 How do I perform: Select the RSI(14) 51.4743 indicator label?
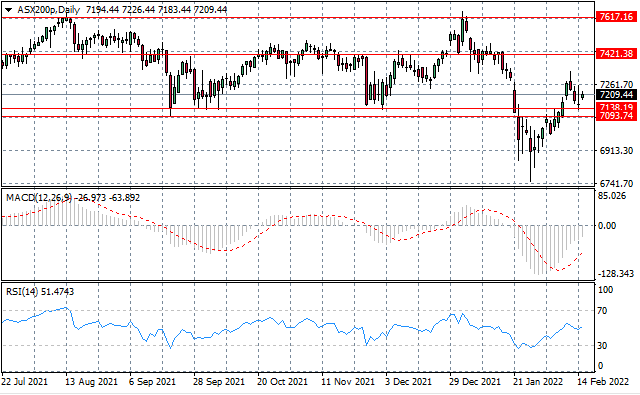(x=40, y=292)
